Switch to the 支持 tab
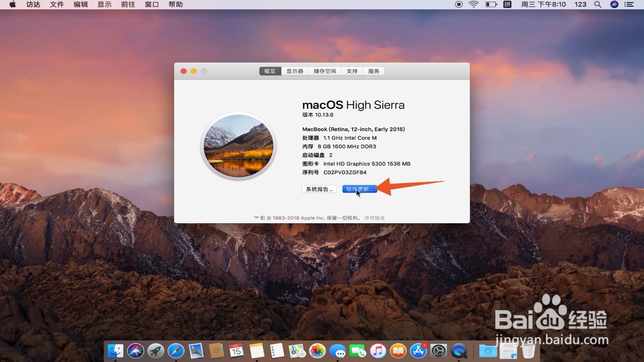Image resolution: width=644 pixels, height=362 pixels. coord(352,71)
